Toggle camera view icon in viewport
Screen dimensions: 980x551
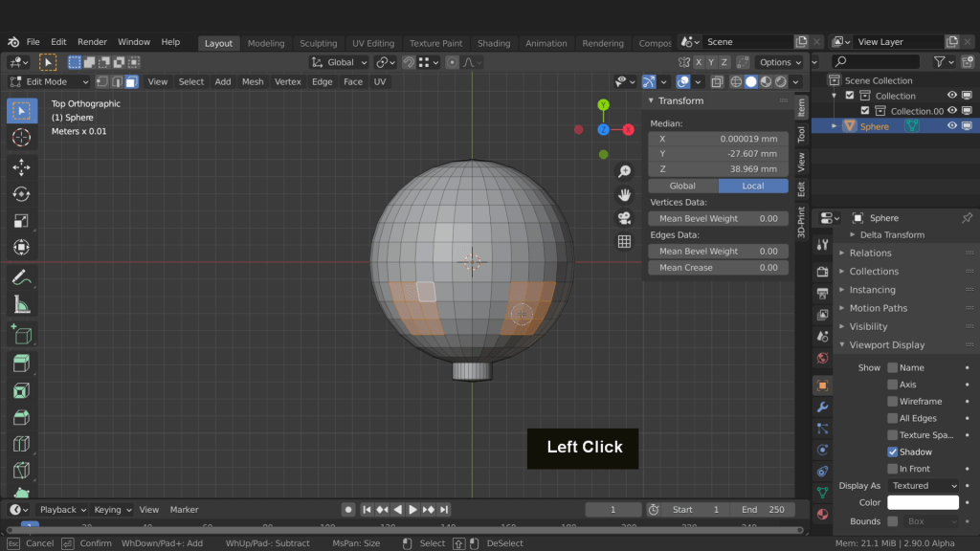(x=624, y=218)
